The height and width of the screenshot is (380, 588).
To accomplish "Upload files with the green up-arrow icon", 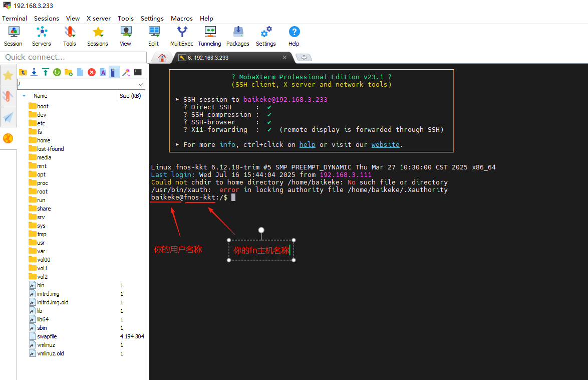I will pyautogui.click(x=46, y=72).
